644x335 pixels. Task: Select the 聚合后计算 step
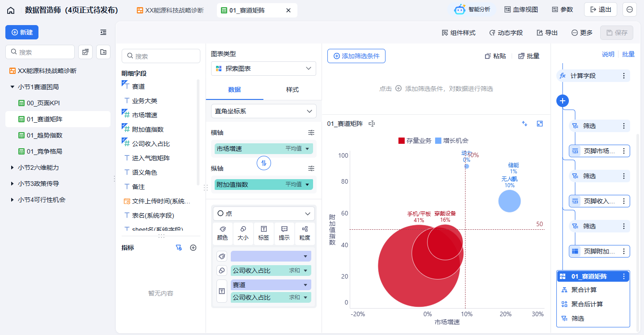[593, 304]
